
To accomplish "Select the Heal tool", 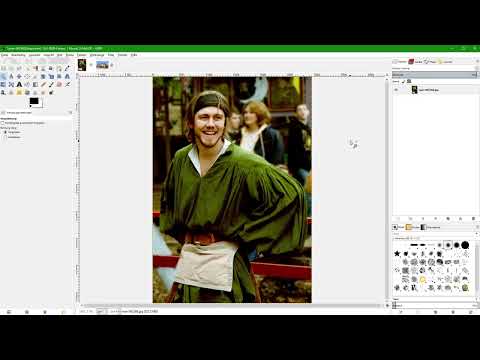I will [x=19, y=92].
